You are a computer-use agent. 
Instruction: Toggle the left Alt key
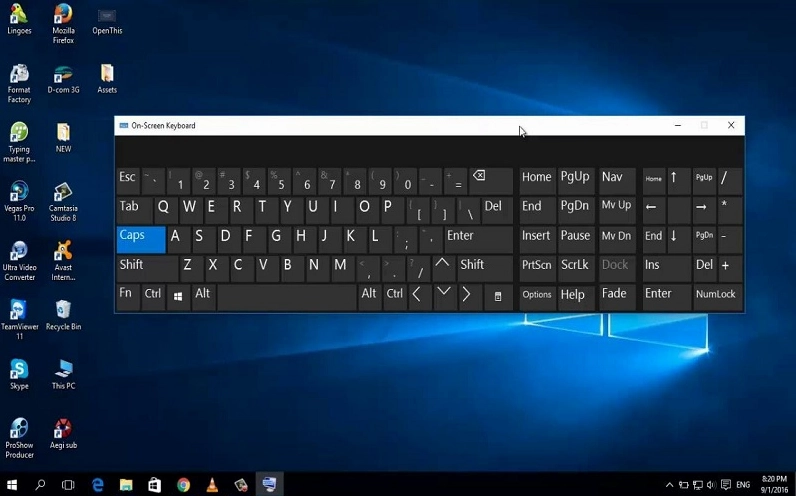coord(203,297)
